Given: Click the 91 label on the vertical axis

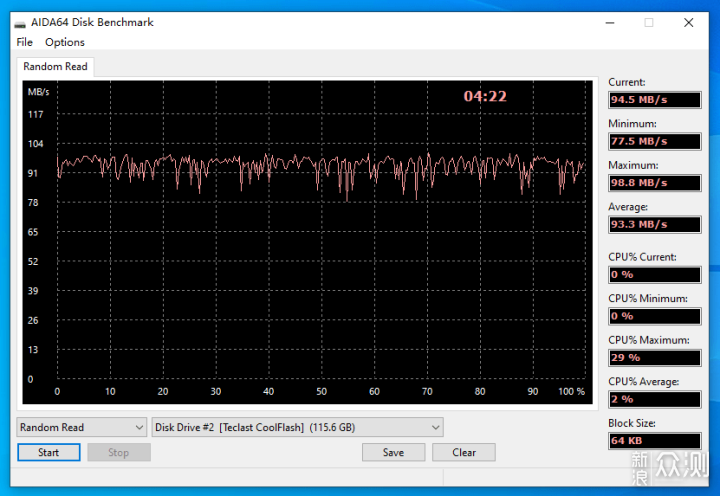Looking at the screenshot, I should tap(33, 173).
